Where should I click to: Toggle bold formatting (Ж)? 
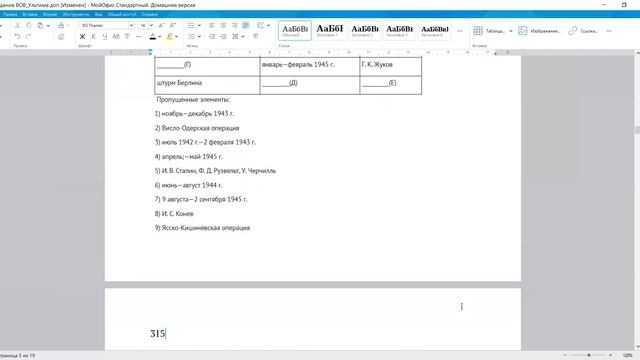pyautogui.click(x=82, y=37)
